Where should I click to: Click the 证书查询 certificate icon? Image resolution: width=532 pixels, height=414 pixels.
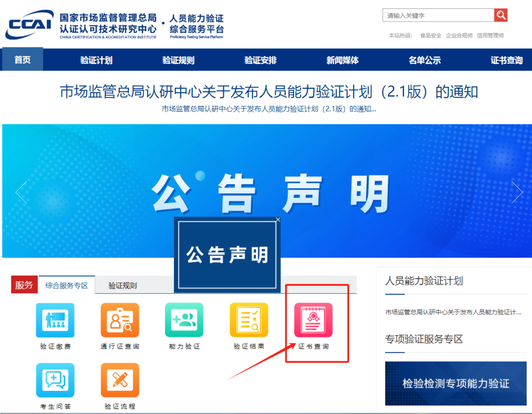click(313, 320)
